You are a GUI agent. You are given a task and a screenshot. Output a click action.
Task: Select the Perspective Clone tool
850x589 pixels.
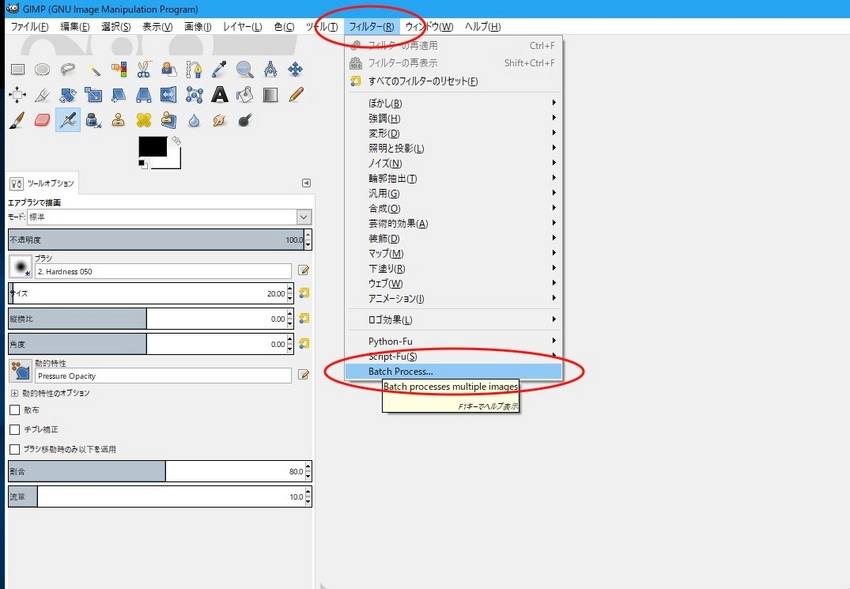point(169,120)
